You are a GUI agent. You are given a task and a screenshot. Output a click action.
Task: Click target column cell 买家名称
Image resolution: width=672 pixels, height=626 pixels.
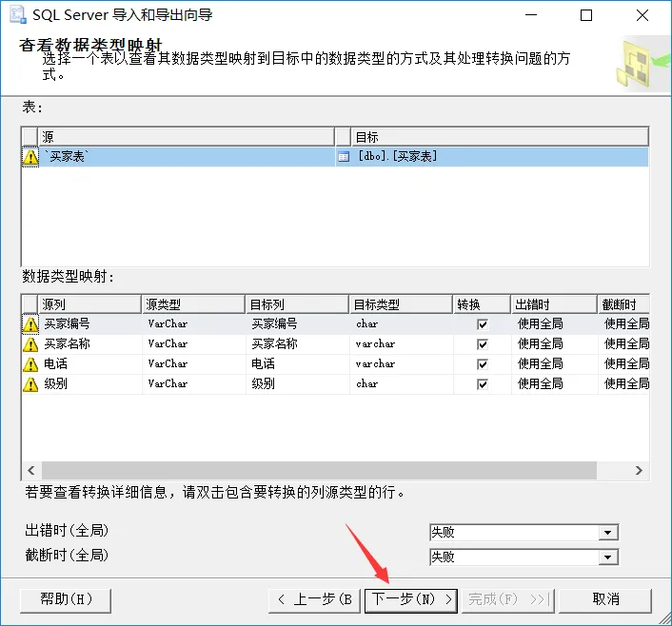pyautogui.click(x=297, y=343)
